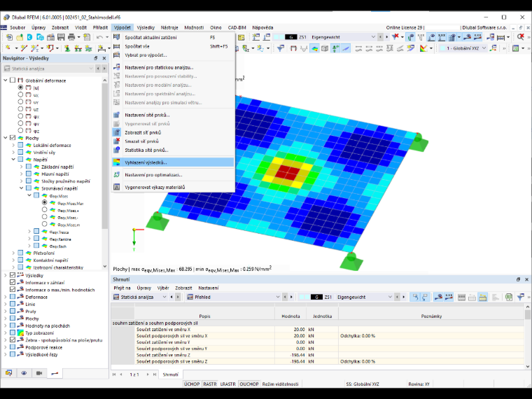Click the result filter icon with red X
This screenshot has width=532, height=399.
click(395, 36)
